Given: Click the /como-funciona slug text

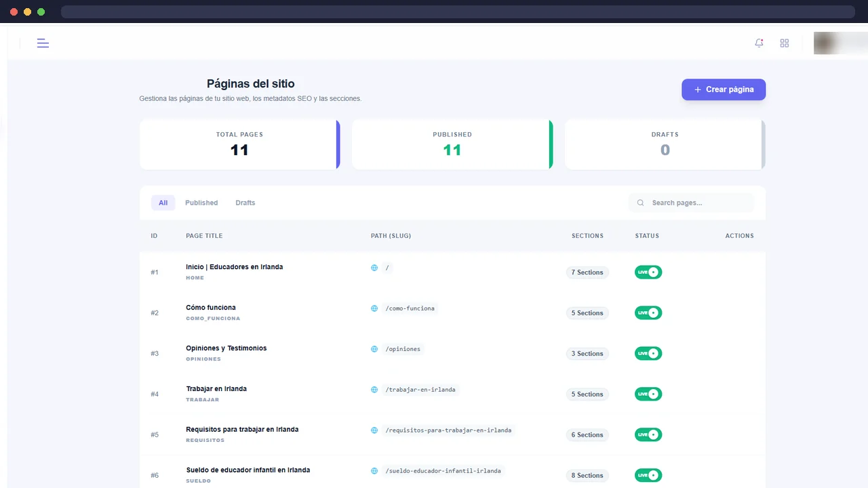Looking at the screenshot, I should 410,308.
